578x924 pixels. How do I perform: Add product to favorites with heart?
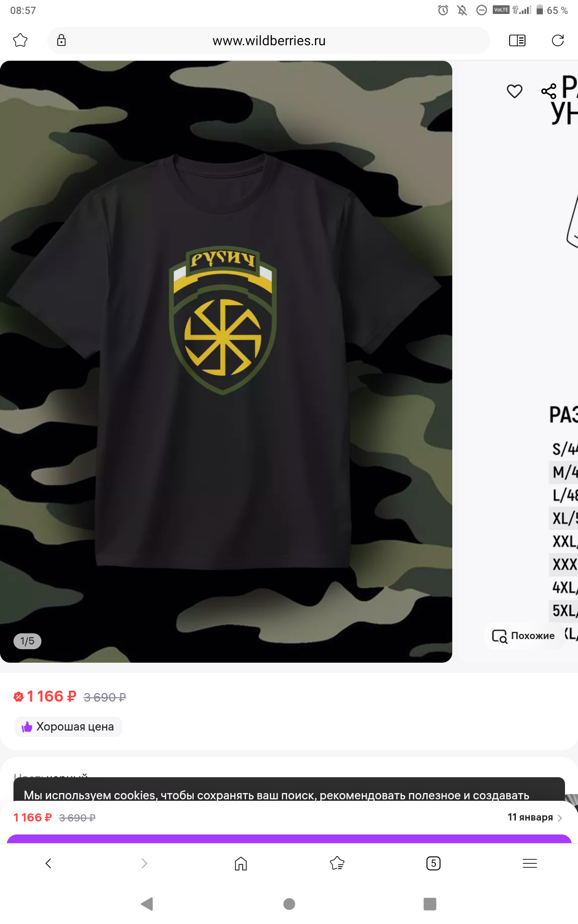coord(514,91)
